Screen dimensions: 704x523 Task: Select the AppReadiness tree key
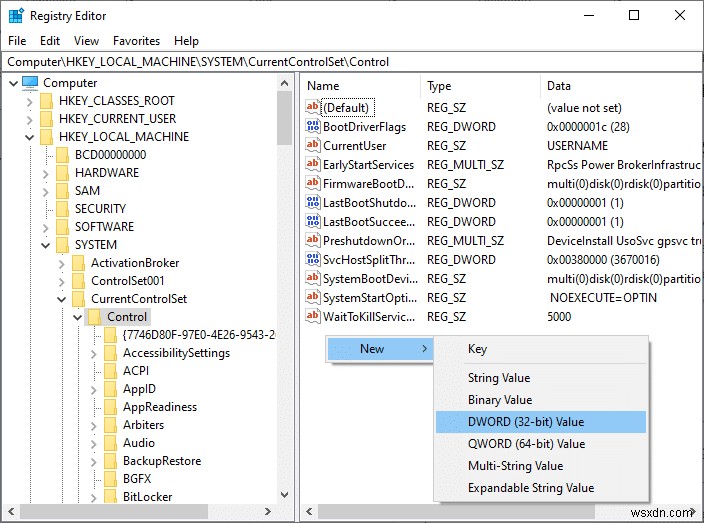(160, 407)
